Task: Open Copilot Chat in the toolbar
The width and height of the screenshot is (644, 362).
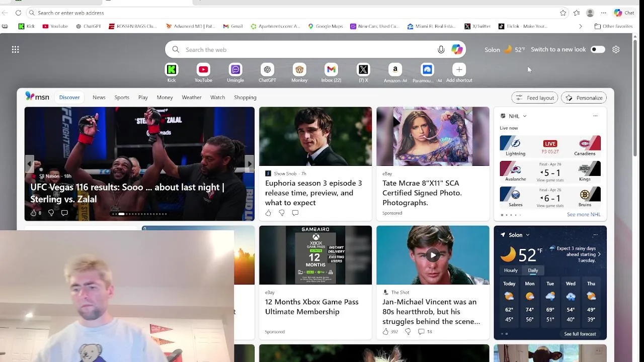Action: 624,13
